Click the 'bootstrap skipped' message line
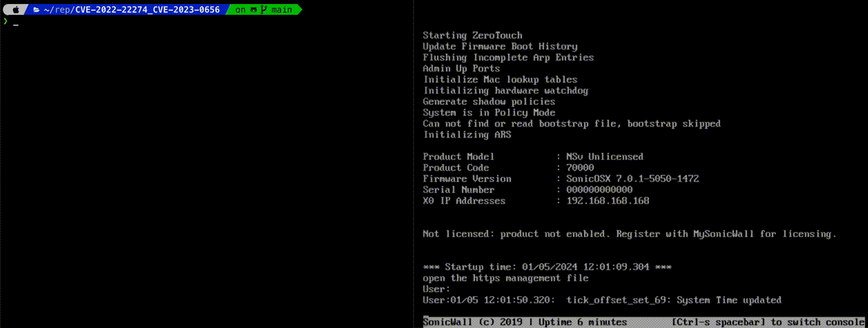Viewport: 868px width, 328px height. [x=572, y=124]
